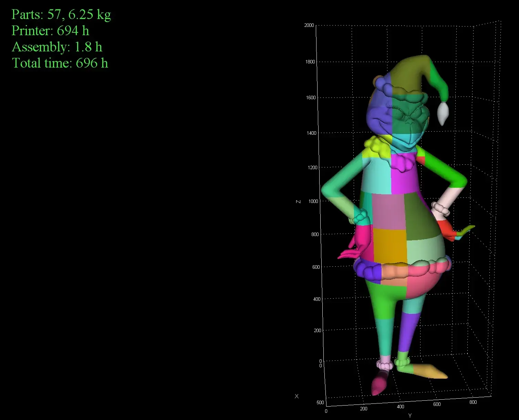
Task: Select the "Assembly: 1.8 h" line
Action: point(57,47)
